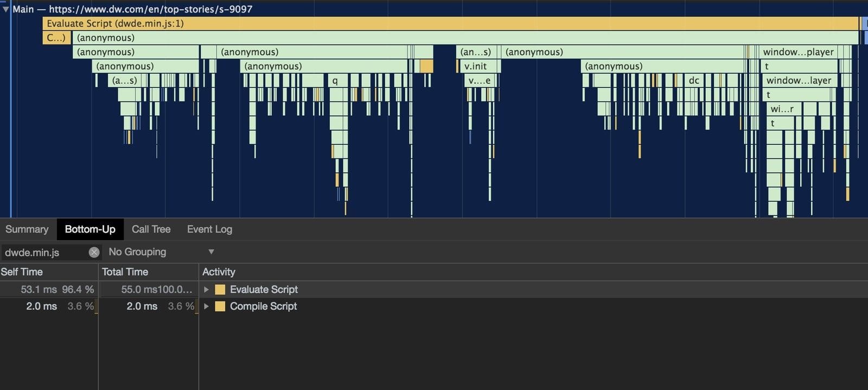Open the No Grouping dropdown

coord(161,252)
